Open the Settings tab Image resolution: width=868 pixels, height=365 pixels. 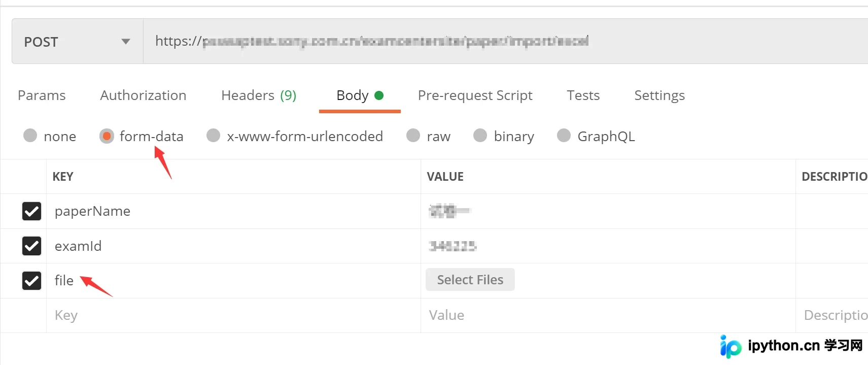tap(659, 95)
